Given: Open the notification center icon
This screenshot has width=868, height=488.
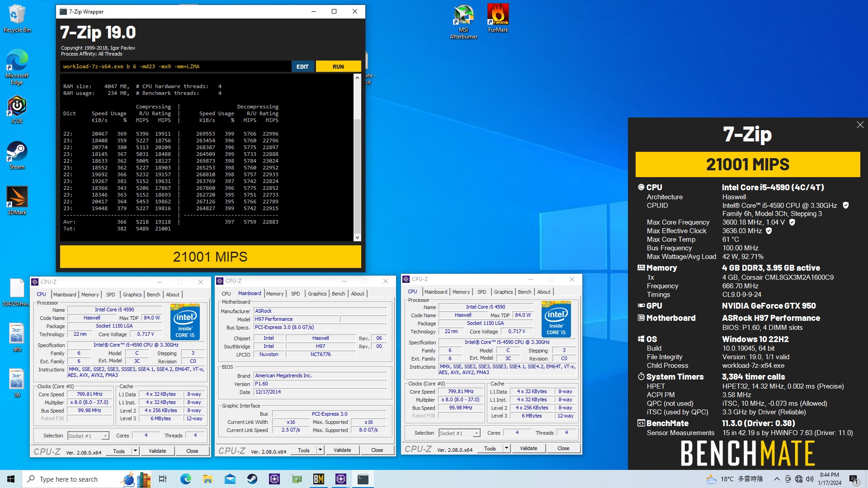Looking at the screenshot, I should (x=854, y=479).
